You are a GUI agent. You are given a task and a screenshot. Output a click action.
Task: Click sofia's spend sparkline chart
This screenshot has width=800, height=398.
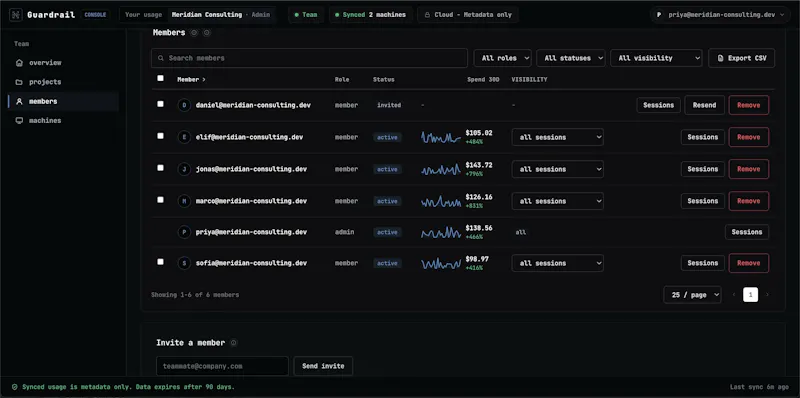[x=441, y=263]
